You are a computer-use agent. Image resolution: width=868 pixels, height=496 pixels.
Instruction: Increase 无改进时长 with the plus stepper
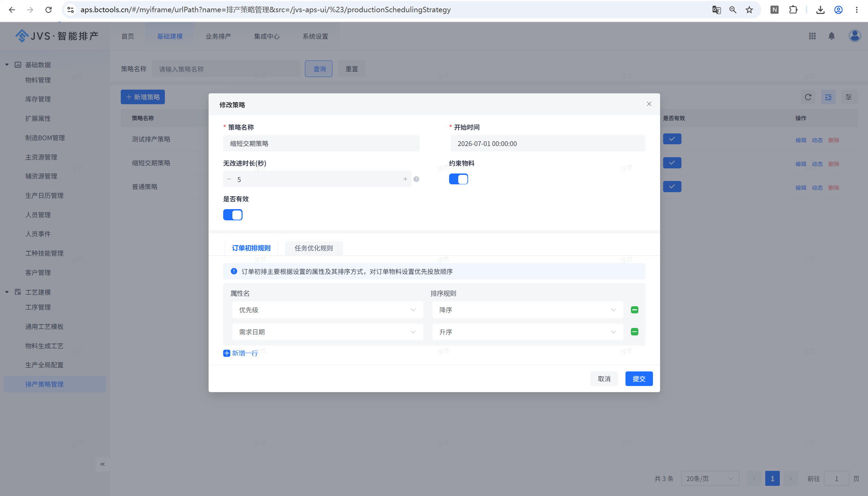tap(405, 179)
